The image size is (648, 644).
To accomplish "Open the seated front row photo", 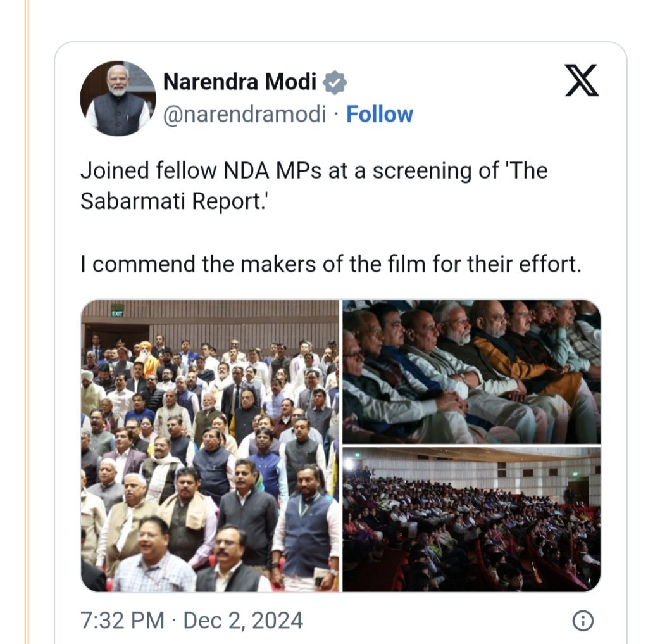I will 471,372.
